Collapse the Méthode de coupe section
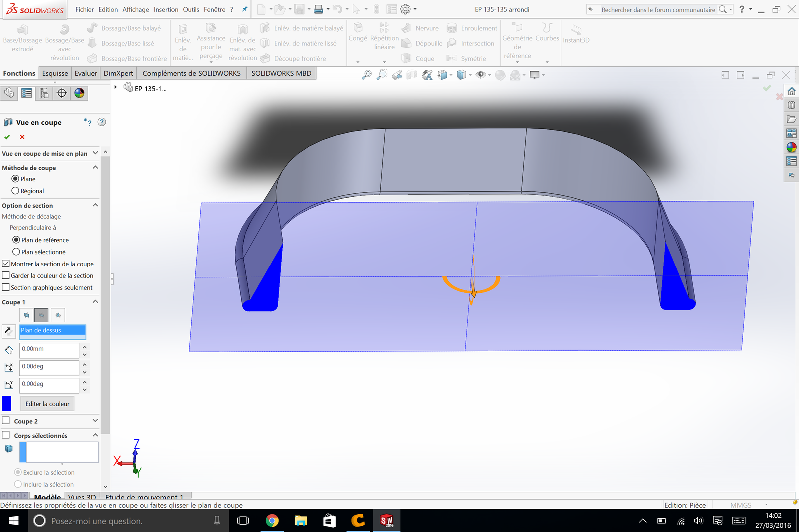 [x=95, y=168]
